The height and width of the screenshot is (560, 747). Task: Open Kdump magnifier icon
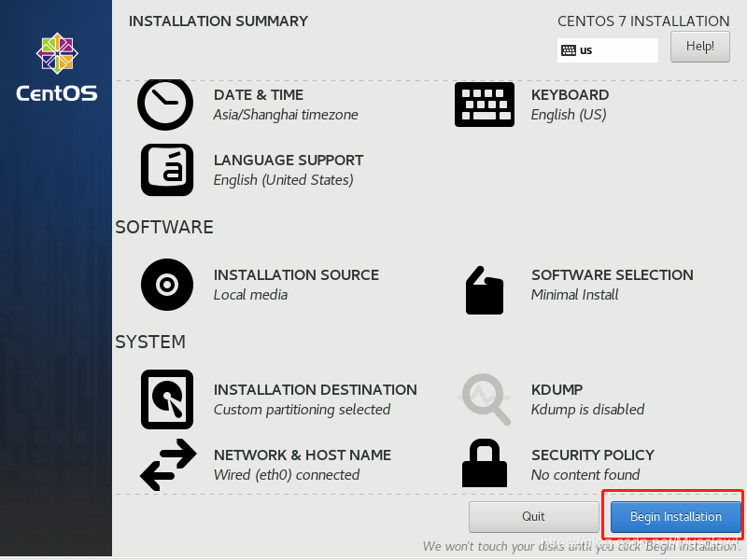coord(485,399)
